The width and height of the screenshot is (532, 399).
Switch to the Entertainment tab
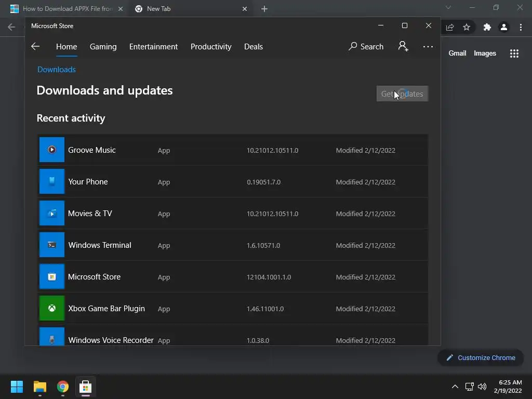153,46
